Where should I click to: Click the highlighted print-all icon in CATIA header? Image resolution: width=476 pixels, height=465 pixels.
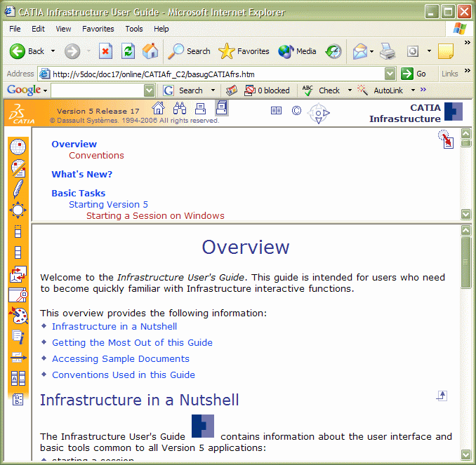222,108
